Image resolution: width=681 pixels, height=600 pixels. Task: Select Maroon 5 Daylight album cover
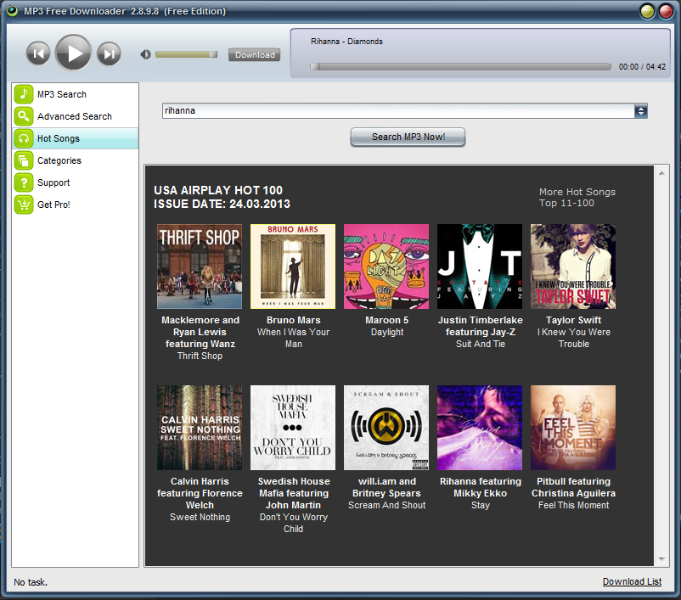point(386,266)
